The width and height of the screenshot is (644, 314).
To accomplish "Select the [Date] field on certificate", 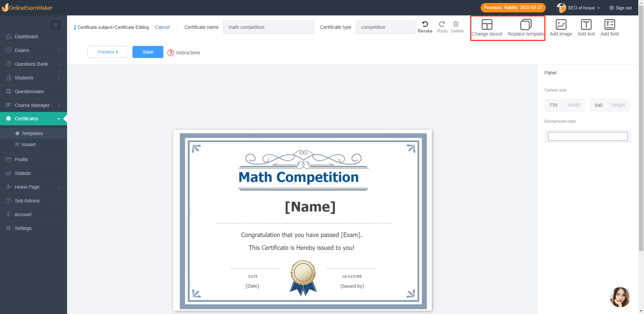I will pos(252,286).
